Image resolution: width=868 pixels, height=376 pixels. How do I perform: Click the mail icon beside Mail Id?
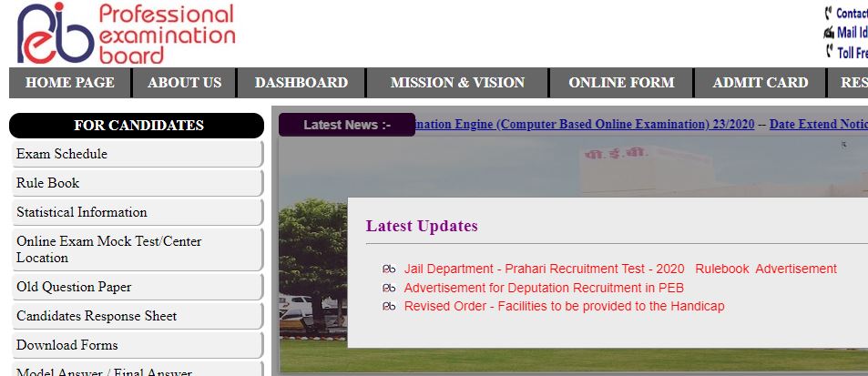(x=829, y=33)
